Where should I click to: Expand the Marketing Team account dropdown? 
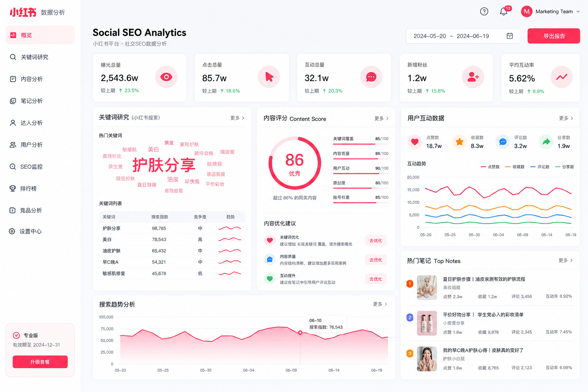578,11
